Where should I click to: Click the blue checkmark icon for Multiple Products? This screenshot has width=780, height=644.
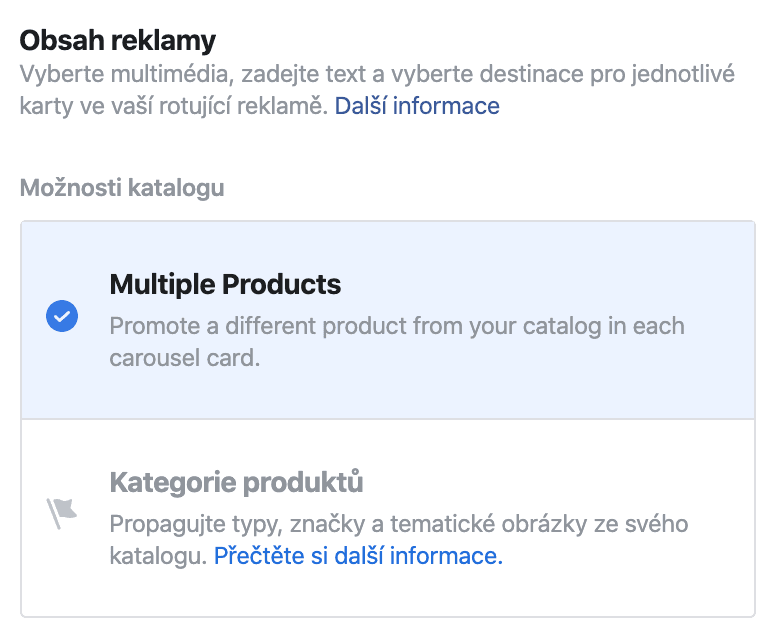pos(62,318)
